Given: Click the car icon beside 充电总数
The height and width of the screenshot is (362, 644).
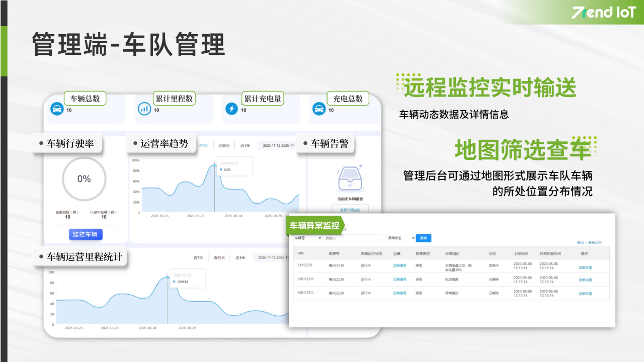Looking at the screenshot, I should click(x=318, y=109).
